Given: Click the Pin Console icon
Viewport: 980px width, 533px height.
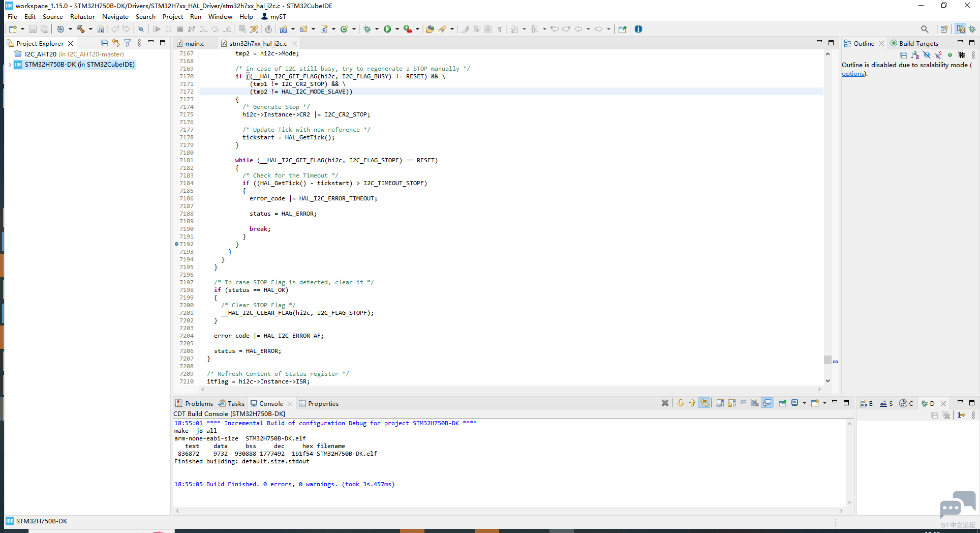Looking at the screenshot, I should (782, 403).
